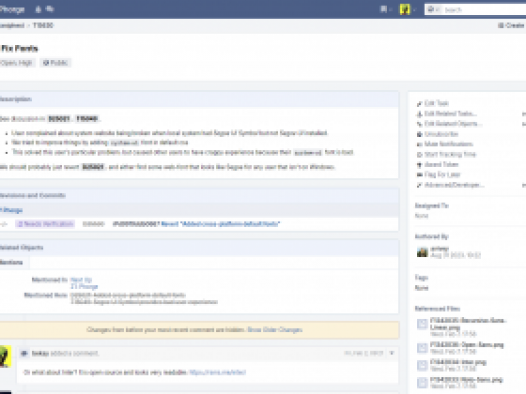The height and width of the screenshot is (394, 526).
Task: Open the comment actions dropdown arrow
Action: pos(391,353)
